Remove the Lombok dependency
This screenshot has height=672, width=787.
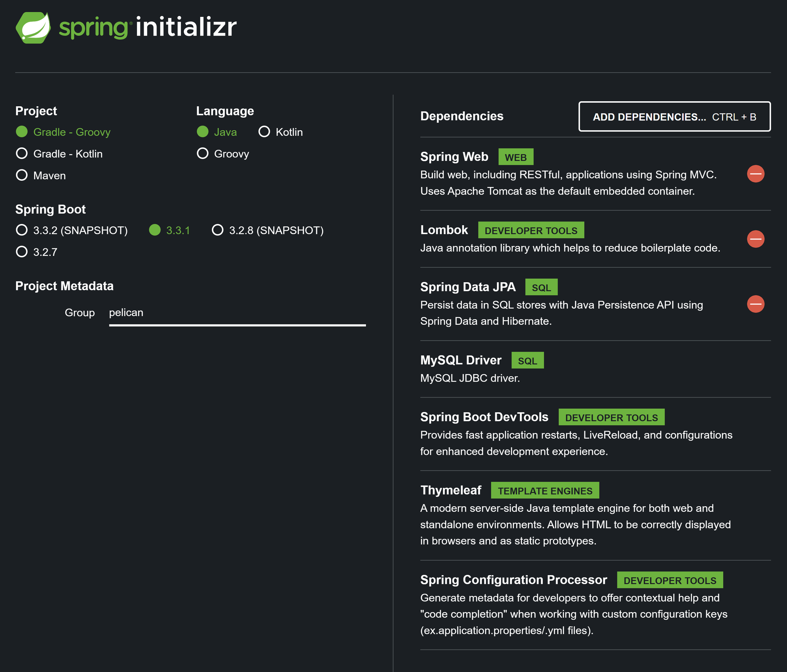coord(755,239)
